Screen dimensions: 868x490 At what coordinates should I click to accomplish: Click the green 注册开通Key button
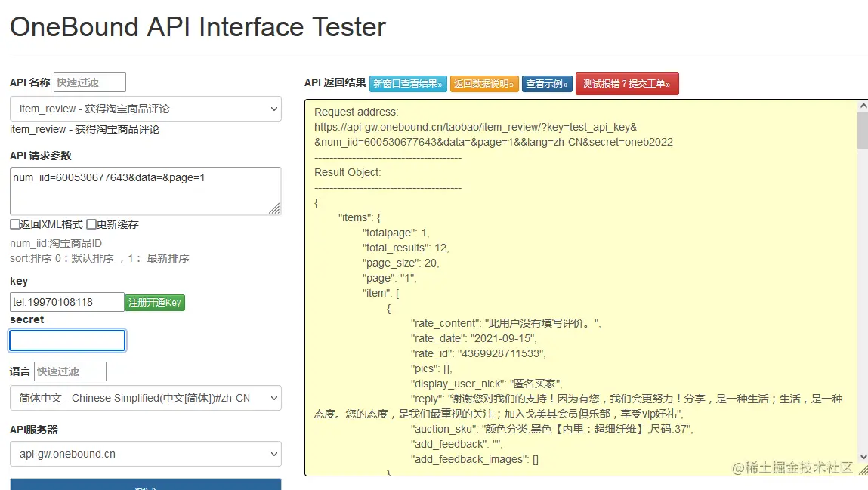click(154, 301)
